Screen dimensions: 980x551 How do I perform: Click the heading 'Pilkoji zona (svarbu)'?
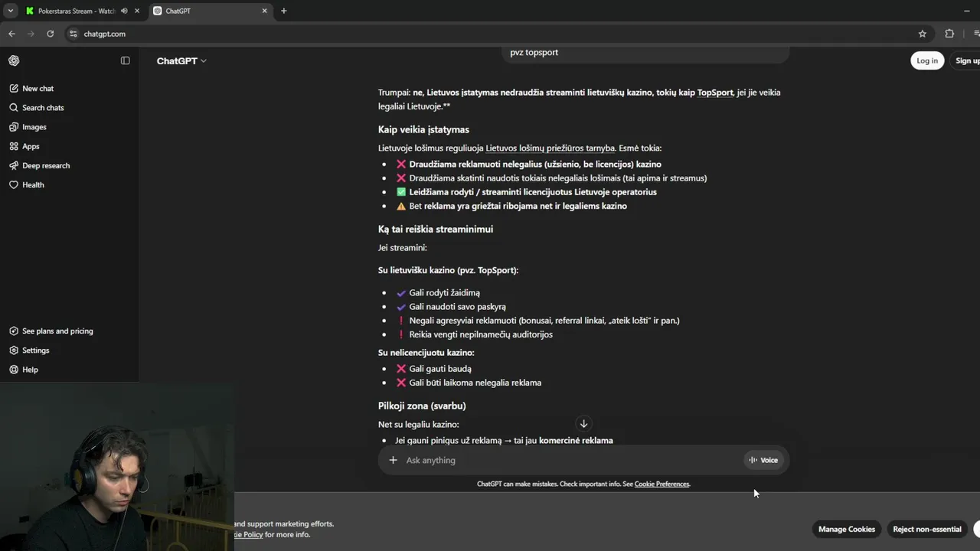coord(422,406)
